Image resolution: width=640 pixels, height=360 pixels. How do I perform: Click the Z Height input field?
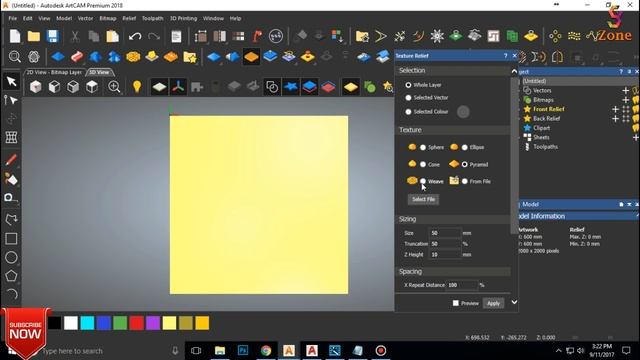point(445,255)
